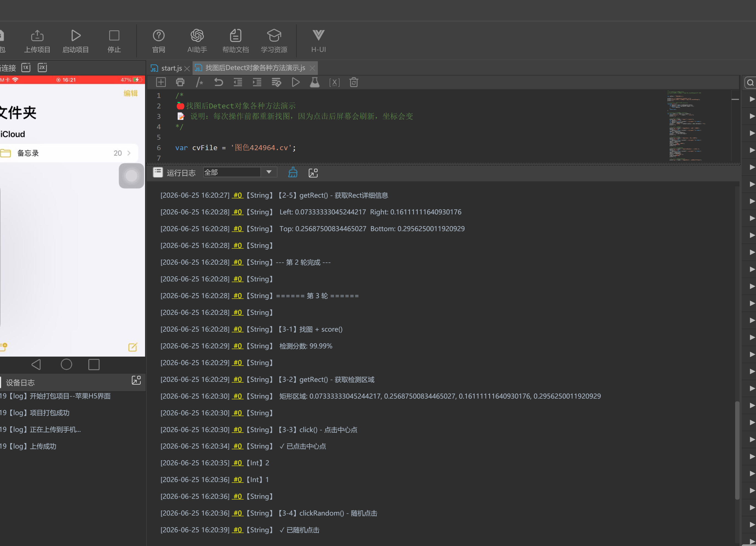Click code line 6 var cvFile
Viewport: 756px width, 546px height.
[x=235, y=148]
